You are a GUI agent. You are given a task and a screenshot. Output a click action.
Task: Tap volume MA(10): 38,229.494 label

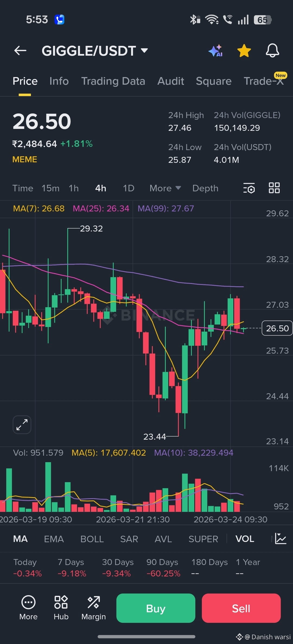pyautogui.click(x=194, y=452)
